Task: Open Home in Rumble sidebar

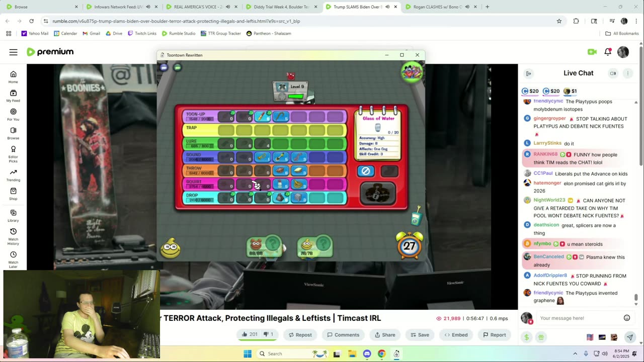Action: 13,77
